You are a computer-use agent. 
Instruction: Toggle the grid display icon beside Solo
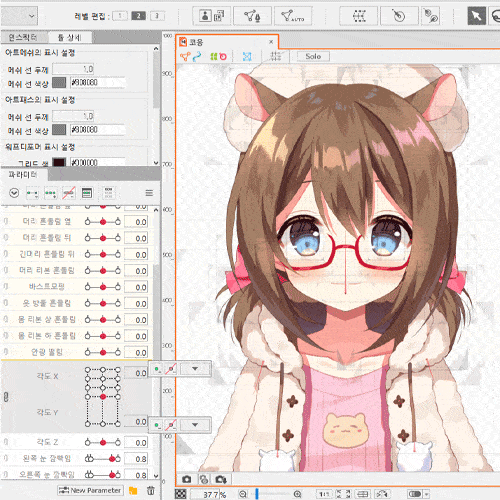pyautogui.click(x=276, y=56)
